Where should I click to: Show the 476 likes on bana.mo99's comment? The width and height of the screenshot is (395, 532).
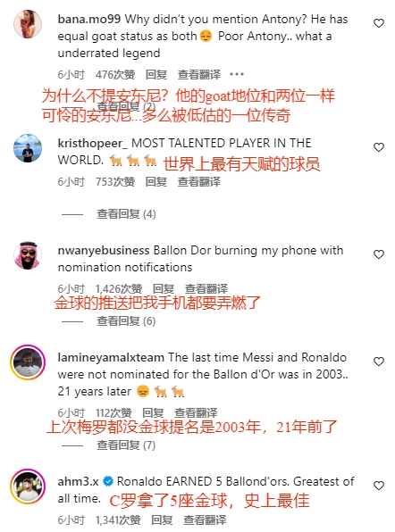pos(115,74)
